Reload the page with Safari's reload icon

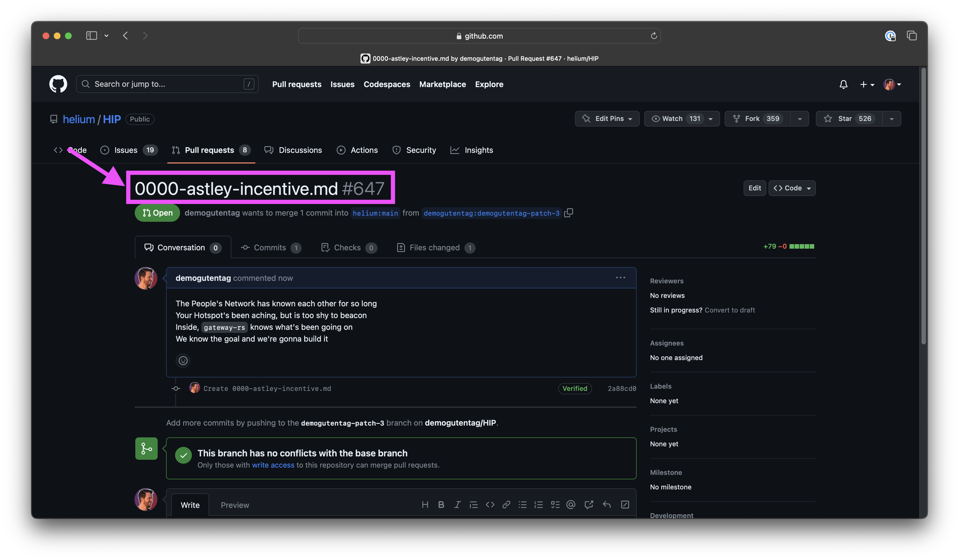coord(653,36)
